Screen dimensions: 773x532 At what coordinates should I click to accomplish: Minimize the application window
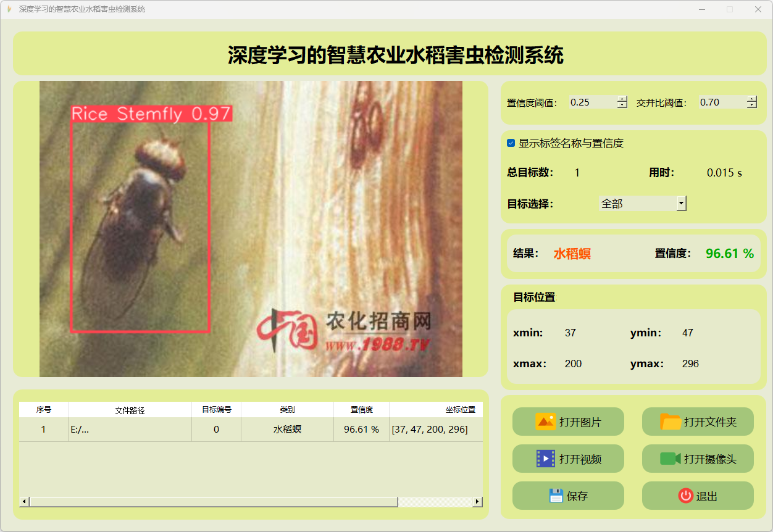(702, 9)
